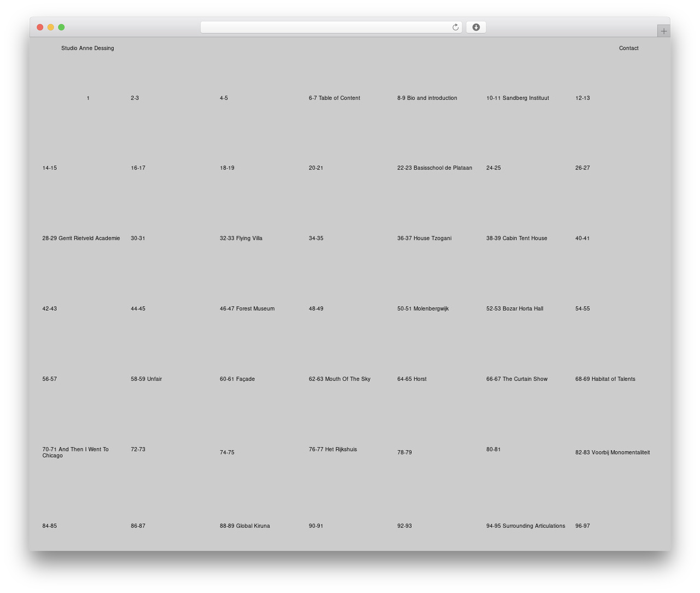The image size is (700, 593).
Task: Open 64-65 Horst
Action: coord(412,379)
